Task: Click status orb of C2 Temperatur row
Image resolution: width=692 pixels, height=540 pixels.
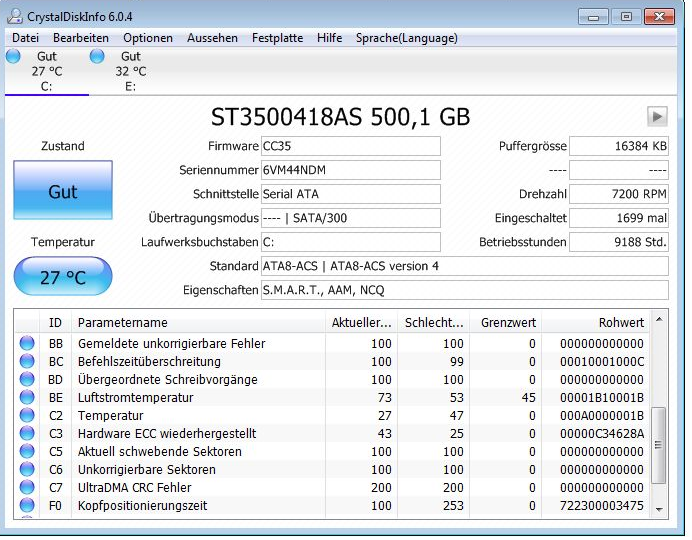Action: [x=27, y=416]
